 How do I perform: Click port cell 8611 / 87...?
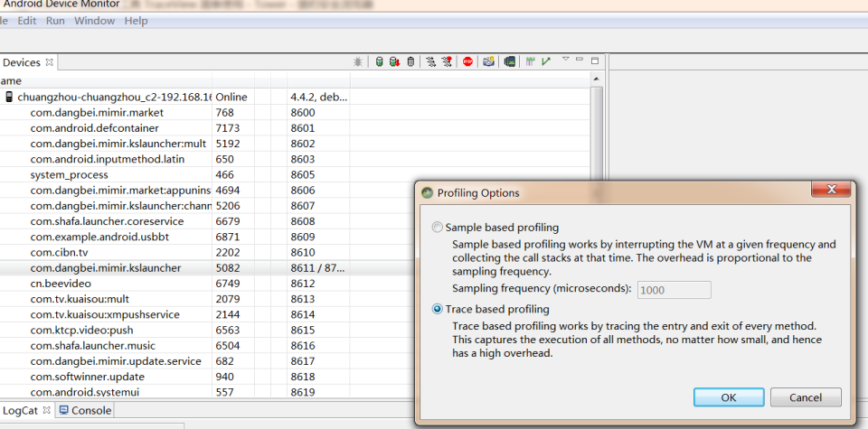click(x=318, y=267)
